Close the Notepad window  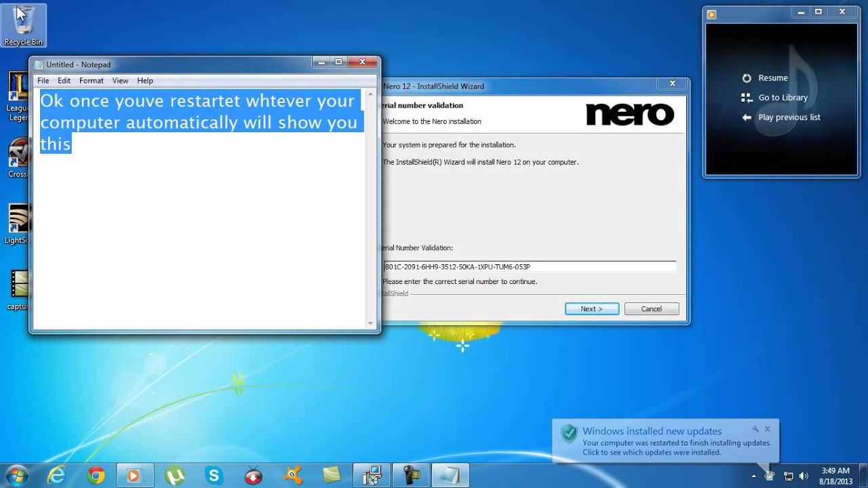point(362,62)
